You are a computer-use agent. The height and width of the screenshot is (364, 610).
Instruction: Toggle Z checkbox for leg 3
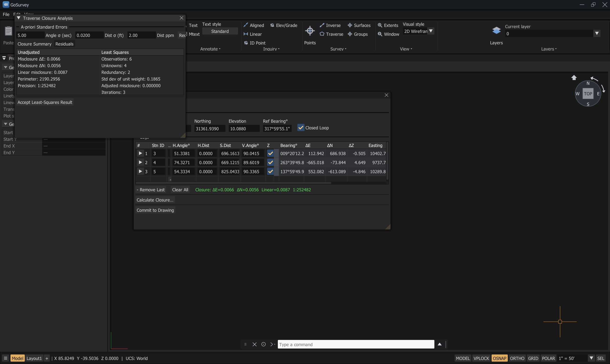270,172
